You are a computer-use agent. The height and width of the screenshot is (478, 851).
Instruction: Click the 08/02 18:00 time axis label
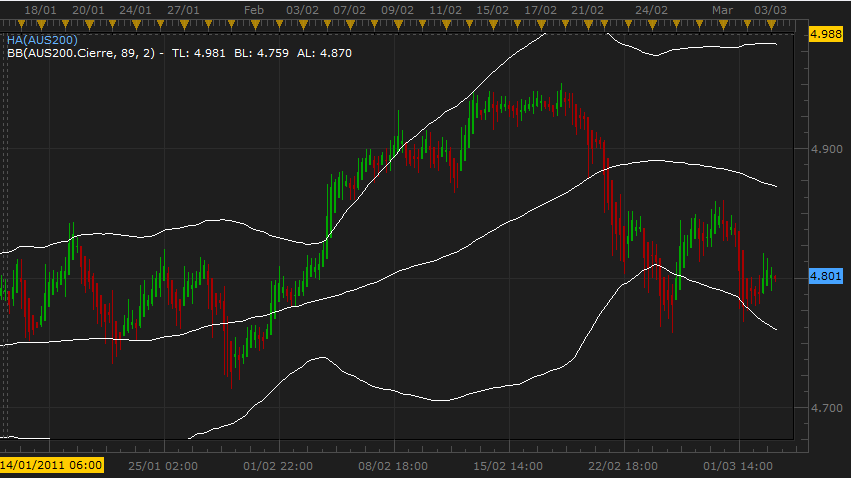[x=393, y=466]
